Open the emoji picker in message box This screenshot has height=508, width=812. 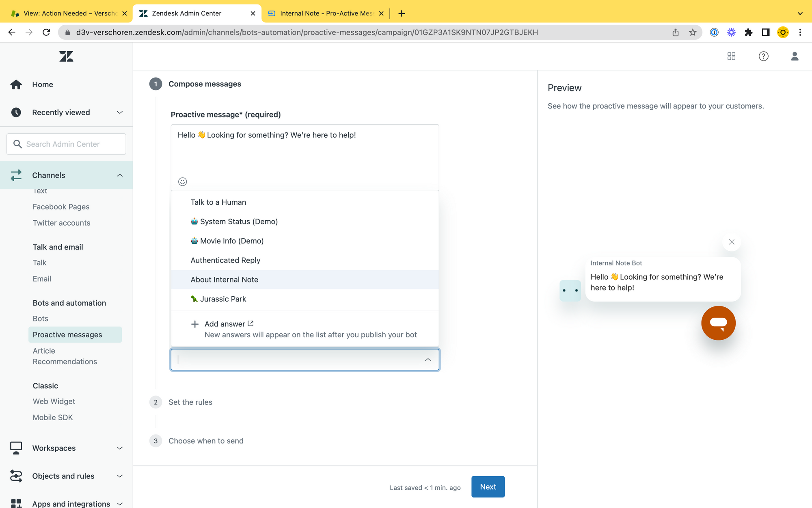pyautogui.click(x=182, y=182)
